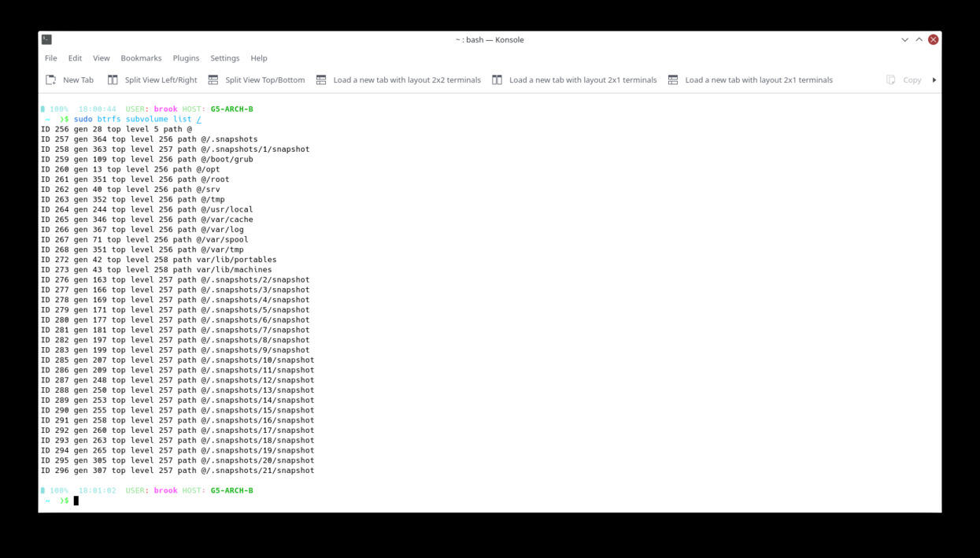Load a new tab with 2x2 terminals layout

click(320, 79)
